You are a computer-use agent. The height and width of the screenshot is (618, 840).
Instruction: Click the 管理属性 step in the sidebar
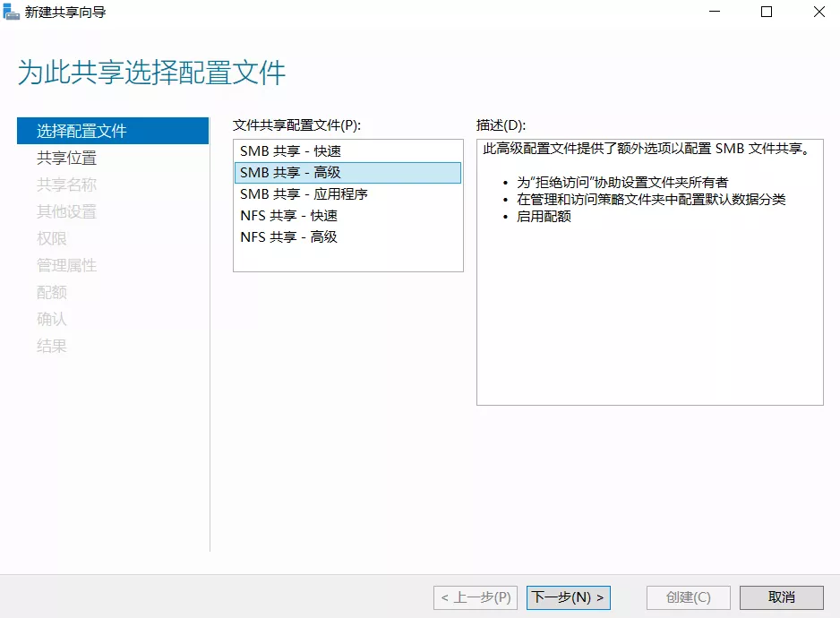pos(66,265)
